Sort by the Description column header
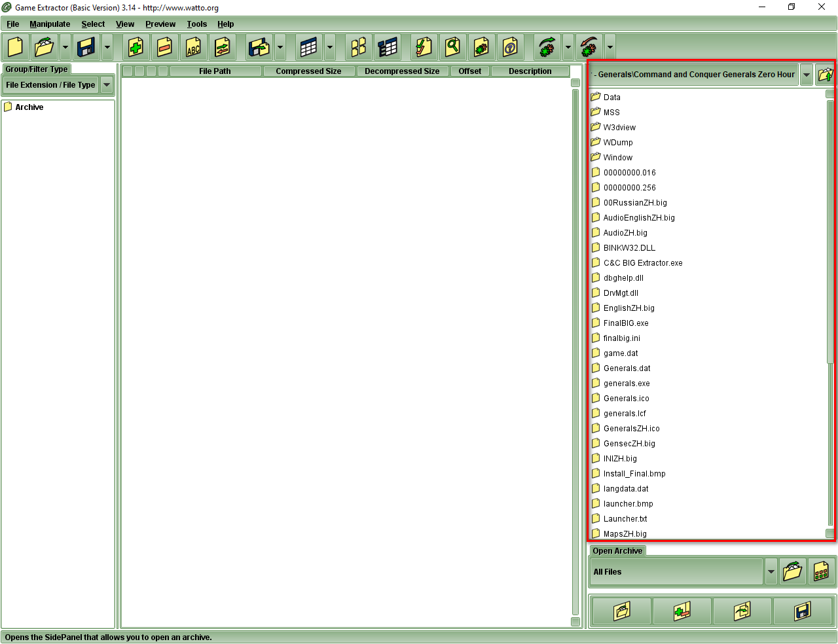 [x=530, y=71]
